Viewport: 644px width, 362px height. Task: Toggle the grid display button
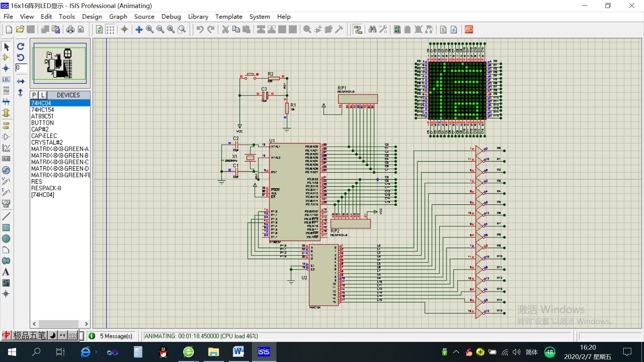(110, 29)
